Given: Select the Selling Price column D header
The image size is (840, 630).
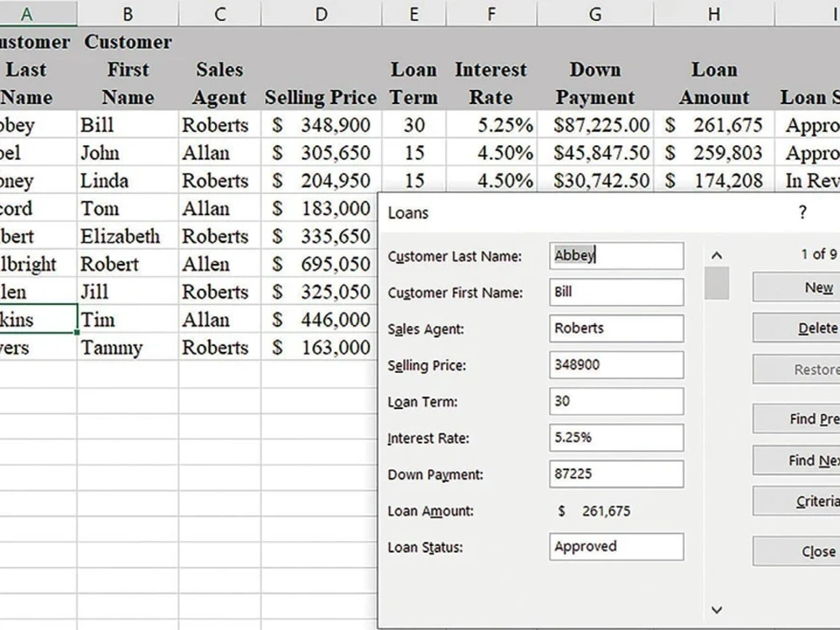Looking at the screenshot, I should point(320,13).
